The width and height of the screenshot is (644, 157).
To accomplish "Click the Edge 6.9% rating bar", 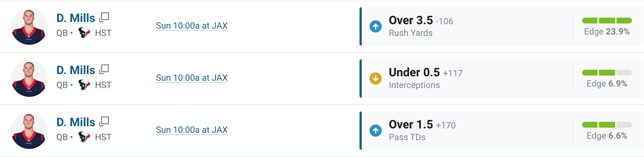I will coord(607,73).
